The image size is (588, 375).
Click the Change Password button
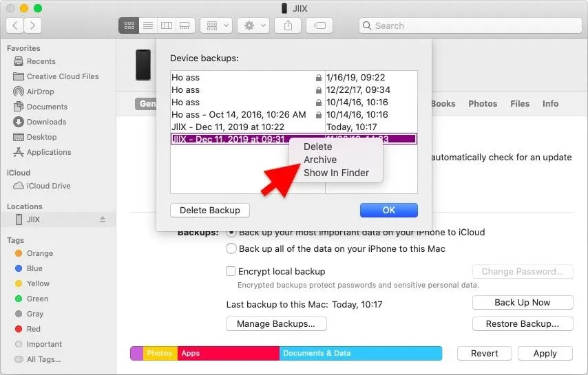click(523, 272)
